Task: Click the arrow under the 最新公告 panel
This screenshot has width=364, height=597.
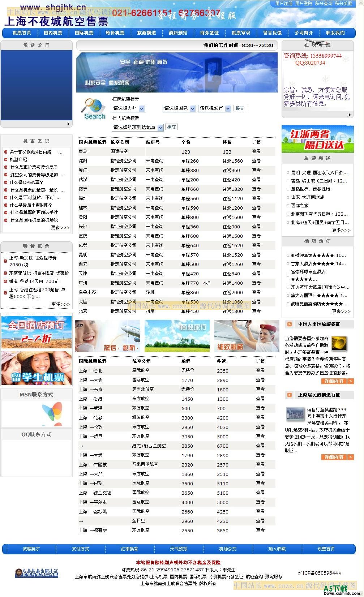Action: click(x=69, y=124)
